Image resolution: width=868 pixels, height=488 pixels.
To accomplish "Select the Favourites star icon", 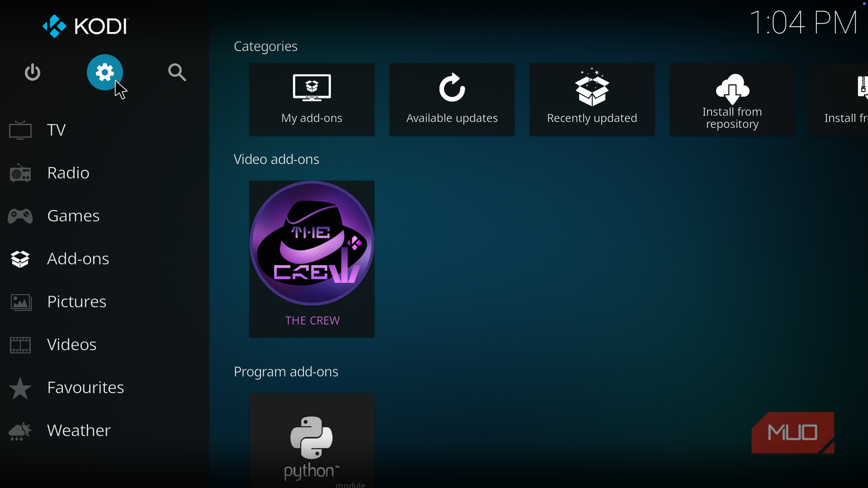I will point(20,388).
